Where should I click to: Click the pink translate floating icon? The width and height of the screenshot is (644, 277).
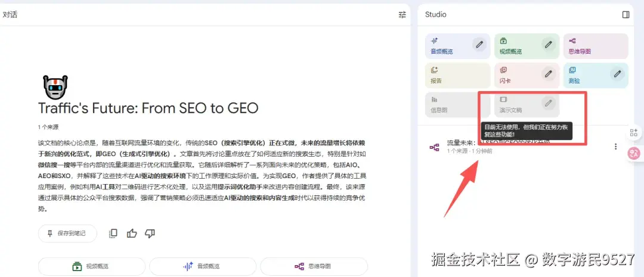[634, 154]
